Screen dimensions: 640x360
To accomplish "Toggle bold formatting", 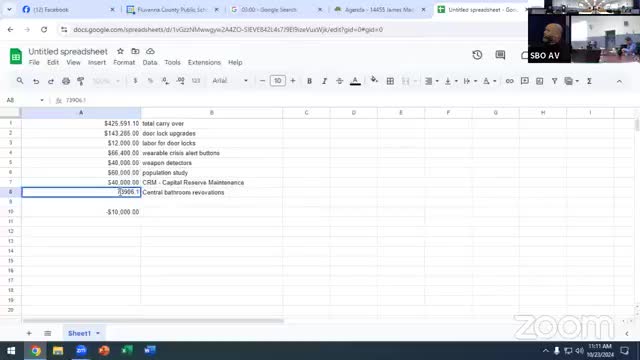I will [x=309, y=81].
